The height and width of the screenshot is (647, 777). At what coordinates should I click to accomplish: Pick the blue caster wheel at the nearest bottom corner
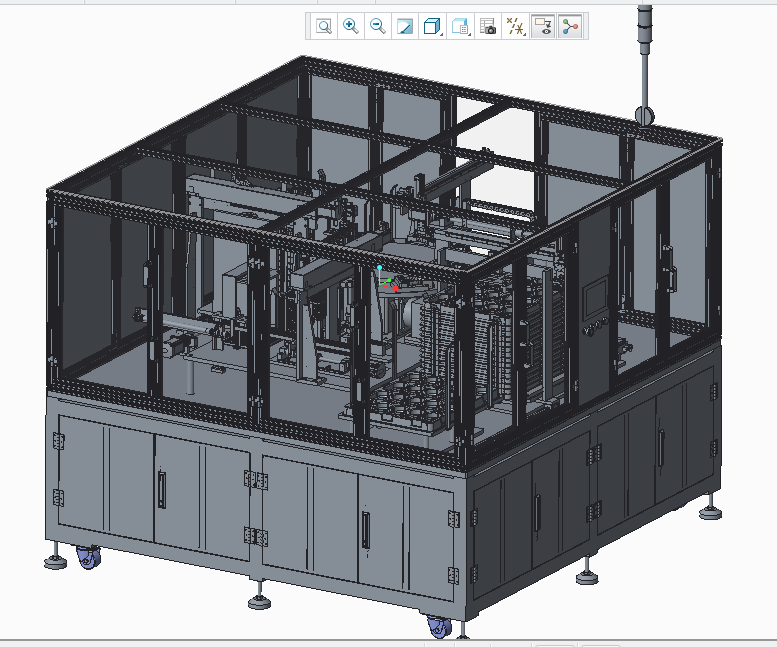(439, 627)
